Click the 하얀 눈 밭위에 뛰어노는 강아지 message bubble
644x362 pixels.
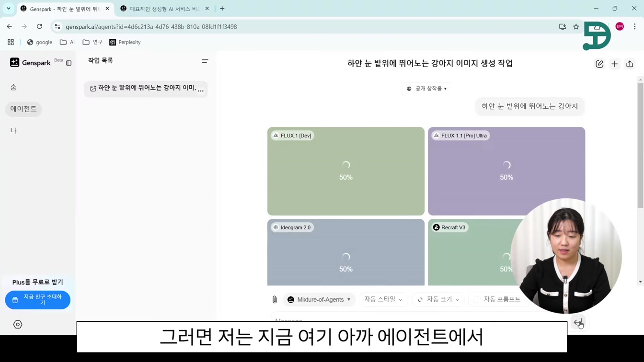530,106
